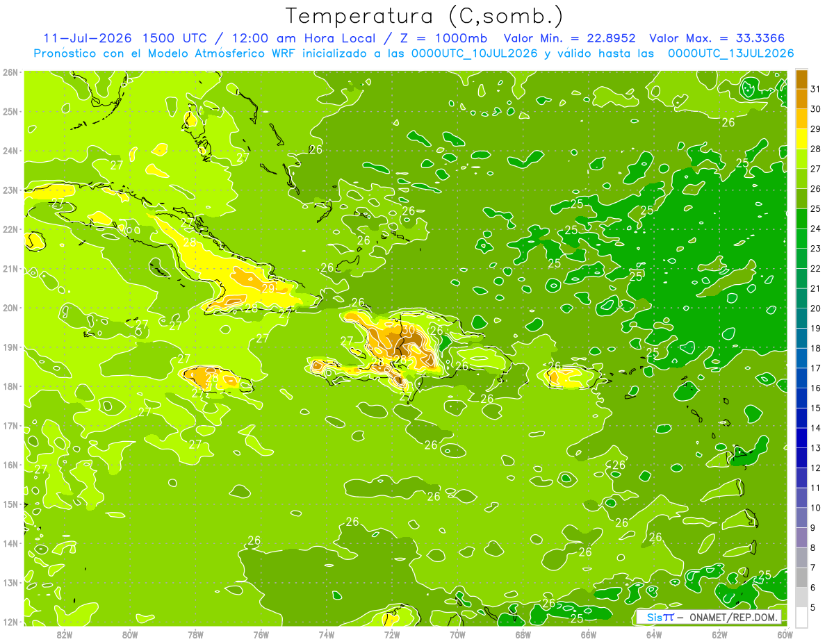
Task: Click the 82W longitude axis label
Action: [x=65, y=634]
